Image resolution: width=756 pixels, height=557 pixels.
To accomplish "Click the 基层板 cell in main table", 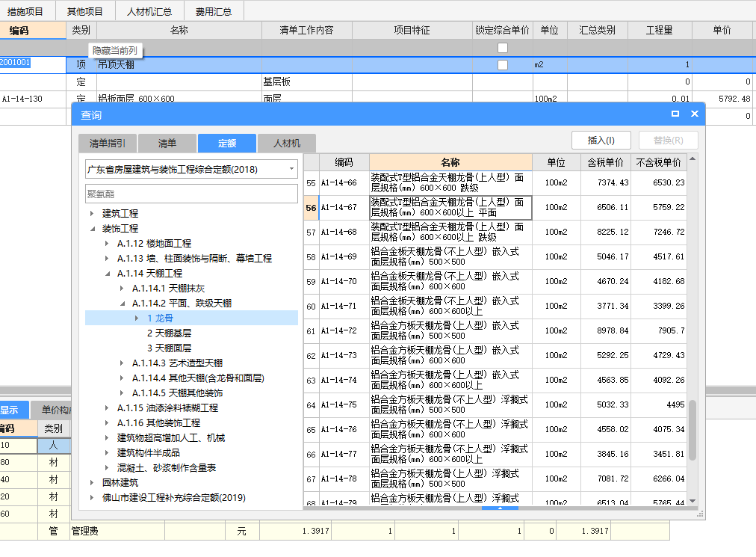I will coord(306,82).
